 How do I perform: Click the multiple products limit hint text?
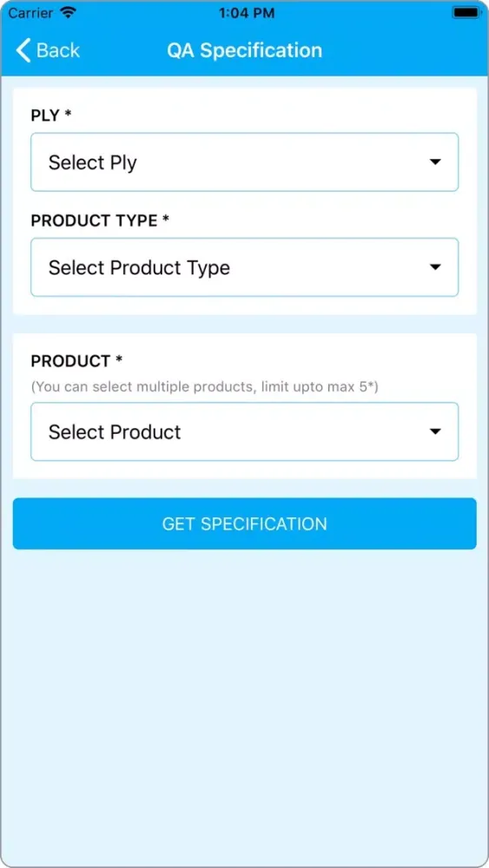204,386
